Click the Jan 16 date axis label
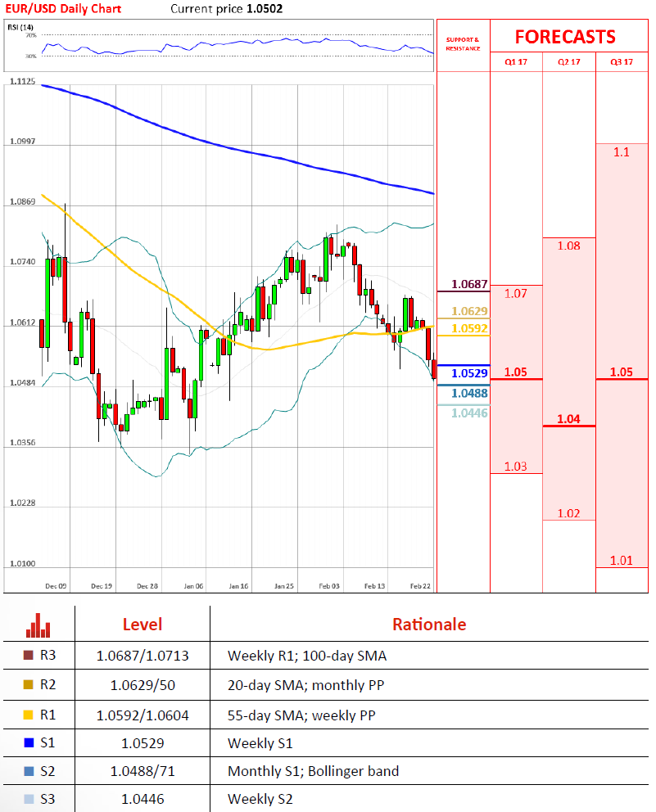656x812 pixels. pyautogui.click(x=238, y=586)
